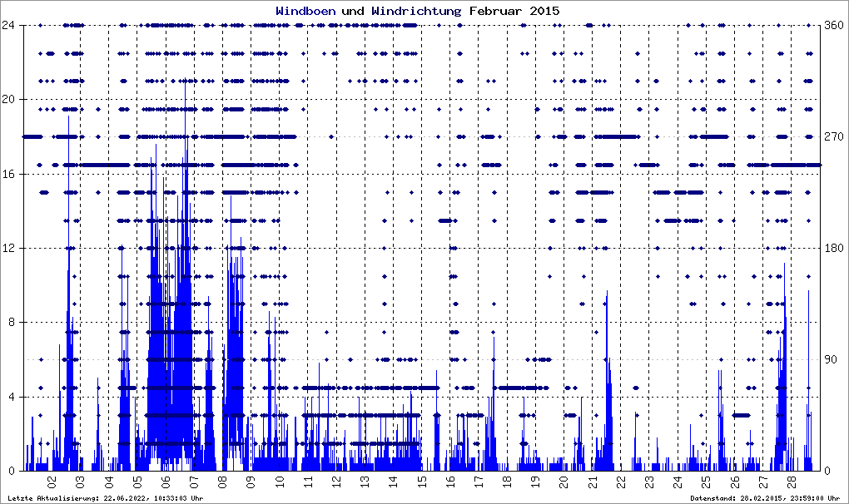Click the 20 label on the left axis
The image size is (849, 504).
[14, 99]
